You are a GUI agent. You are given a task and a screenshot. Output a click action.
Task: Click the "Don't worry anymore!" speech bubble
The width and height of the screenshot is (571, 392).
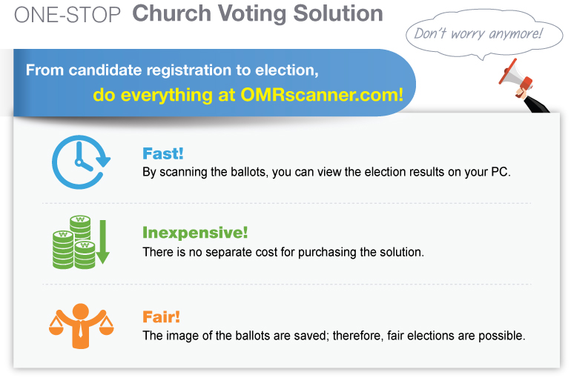coord(478,33)
